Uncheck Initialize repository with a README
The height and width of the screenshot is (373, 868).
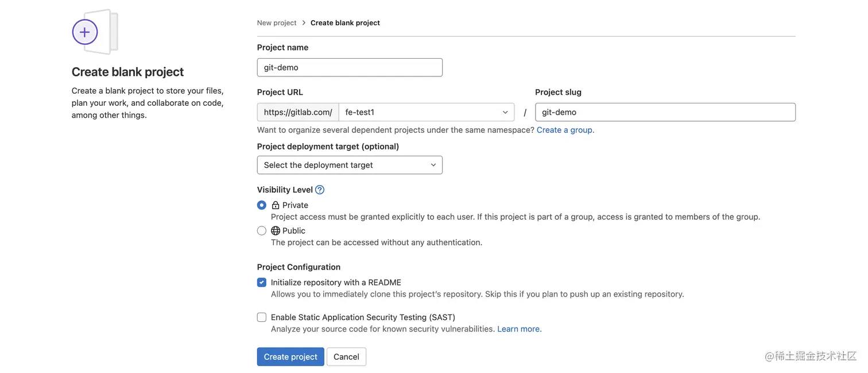click(262, 282)
